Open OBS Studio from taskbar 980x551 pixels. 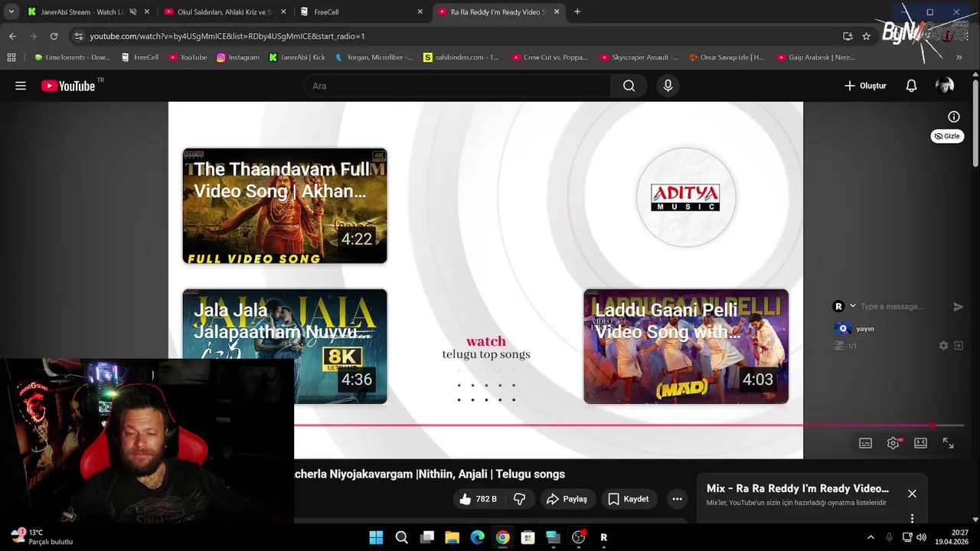(x=578, y=537)
